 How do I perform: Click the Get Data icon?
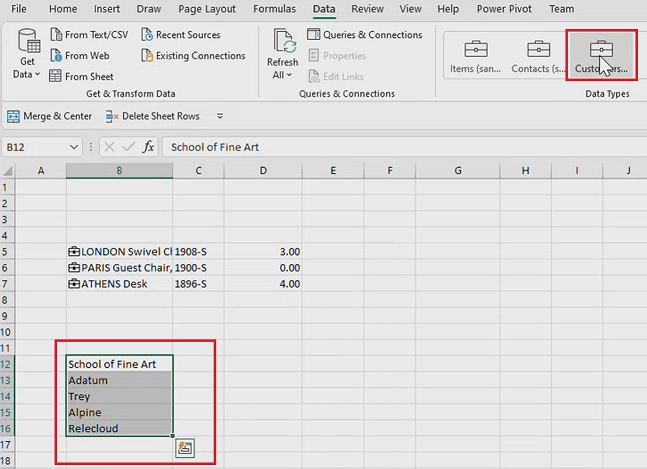click(28, 47)
